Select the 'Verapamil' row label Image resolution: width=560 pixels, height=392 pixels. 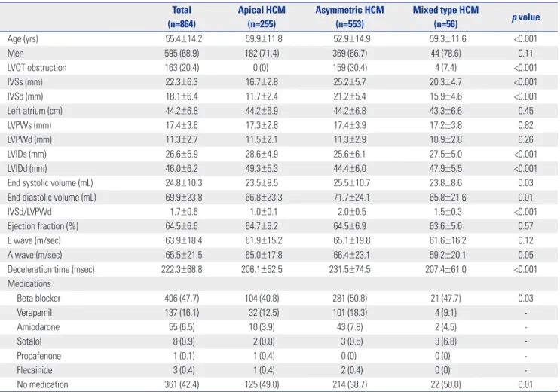34,313
